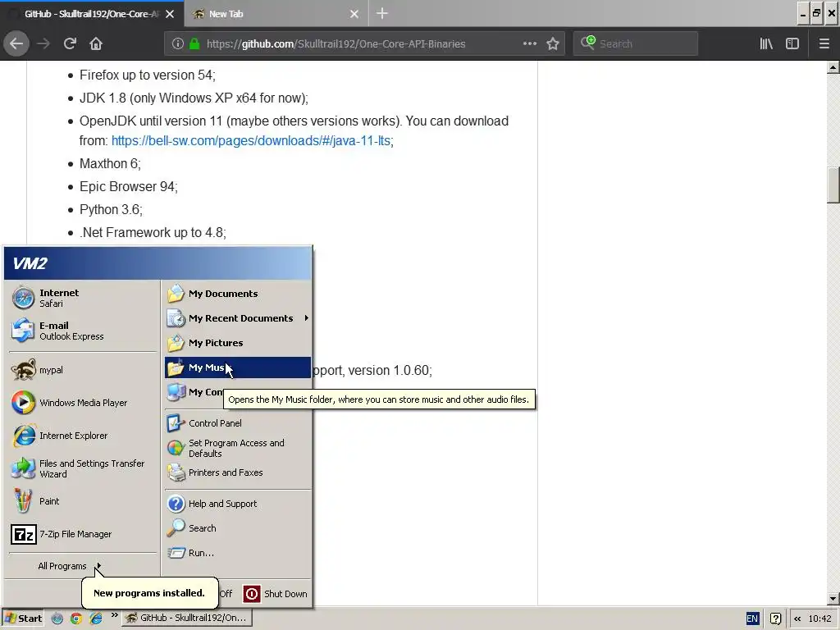This screenshot has width=840, height=630.
Task: Open My Pictures folder
Action: pos(238,343)
